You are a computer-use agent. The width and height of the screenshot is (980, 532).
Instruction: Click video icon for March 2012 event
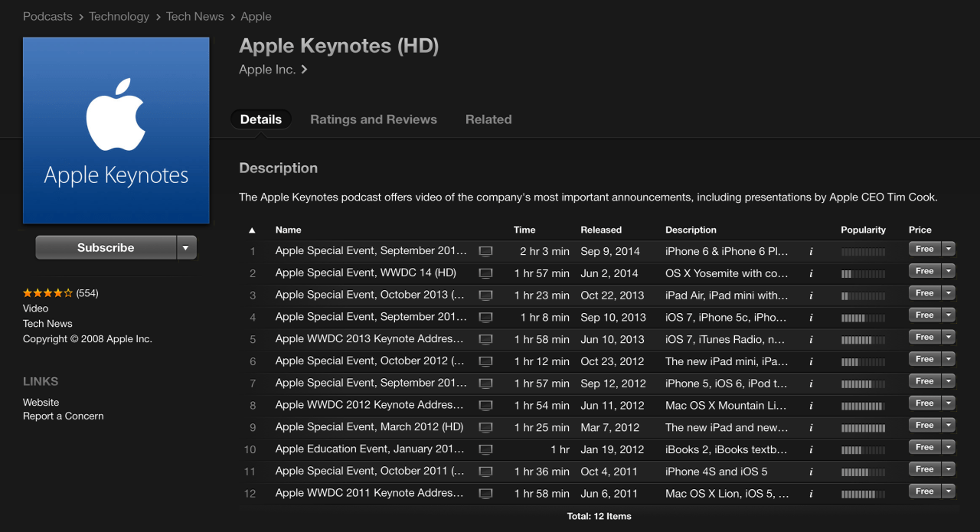(485, 427)
